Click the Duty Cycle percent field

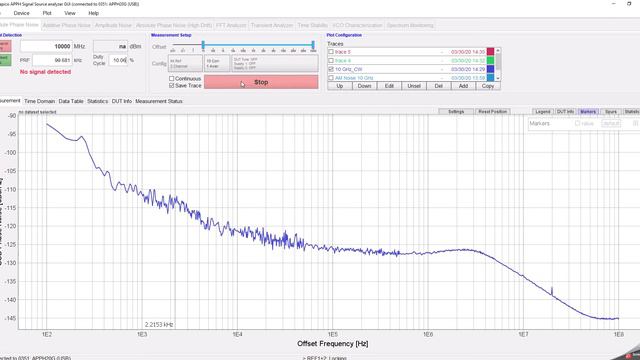click(118, 60)
